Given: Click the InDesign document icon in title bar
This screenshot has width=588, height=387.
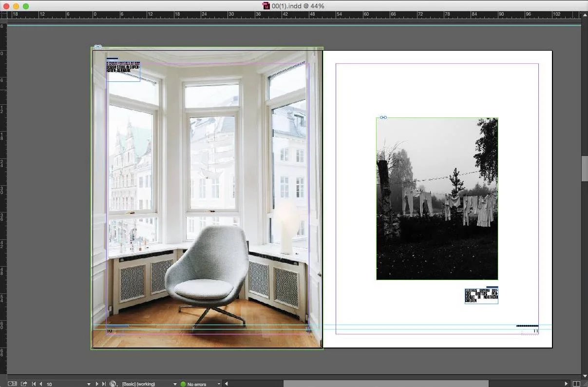Looking at the screenshot, I should click(266, 6).
